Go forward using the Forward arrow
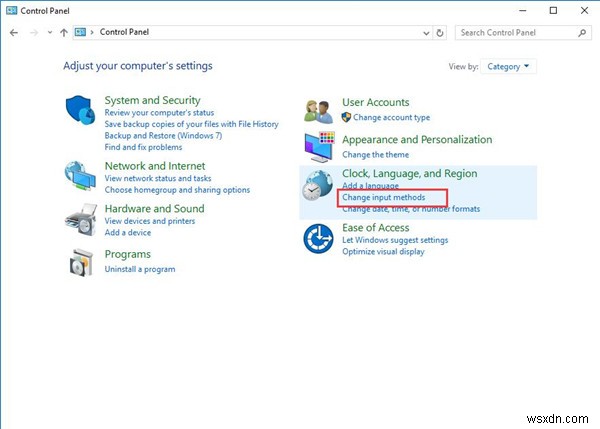600x429 pixels. 34,33
